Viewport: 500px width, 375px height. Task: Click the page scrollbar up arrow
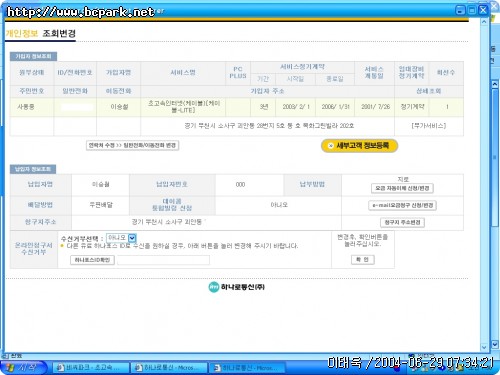[x=484, y=21]
